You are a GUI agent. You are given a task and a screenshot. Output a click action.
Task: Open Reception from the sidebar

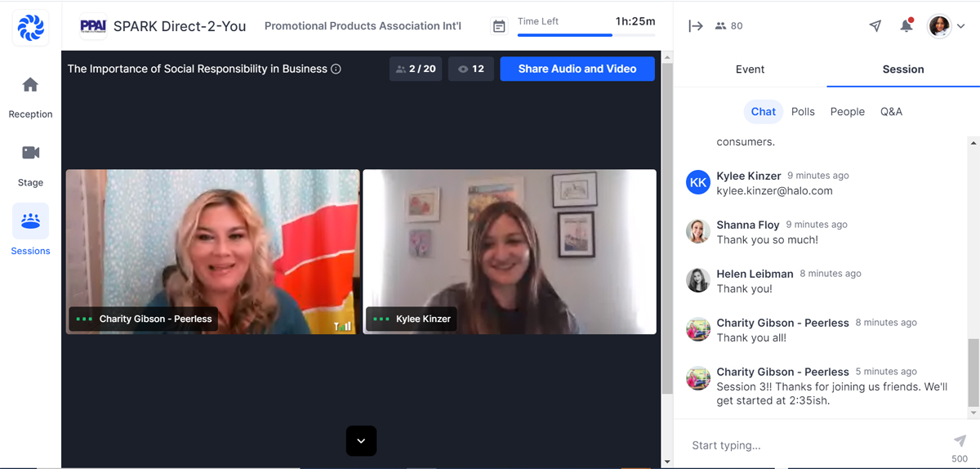tap(30, 96)
